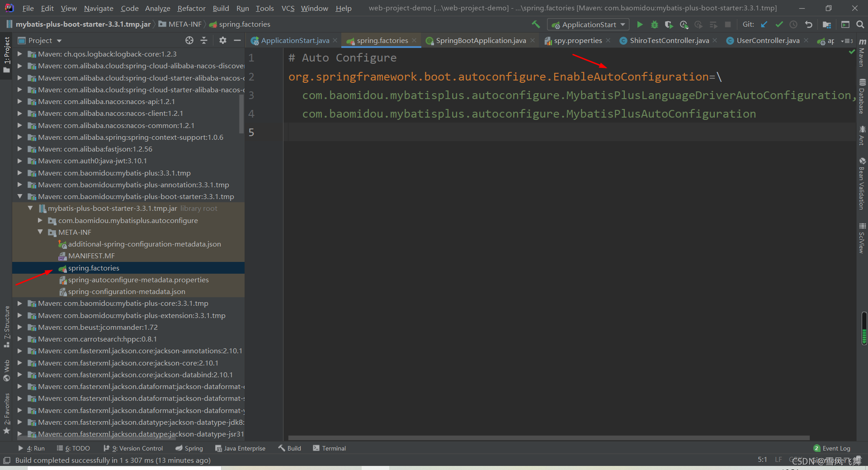Run with coverage using the shield icon
The width and height of the screenshot is (868, 470).
point(669,24)
